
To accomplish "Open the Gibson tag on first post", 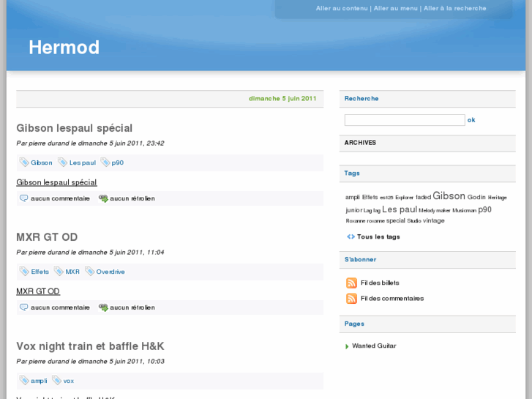I will [42, 163].
